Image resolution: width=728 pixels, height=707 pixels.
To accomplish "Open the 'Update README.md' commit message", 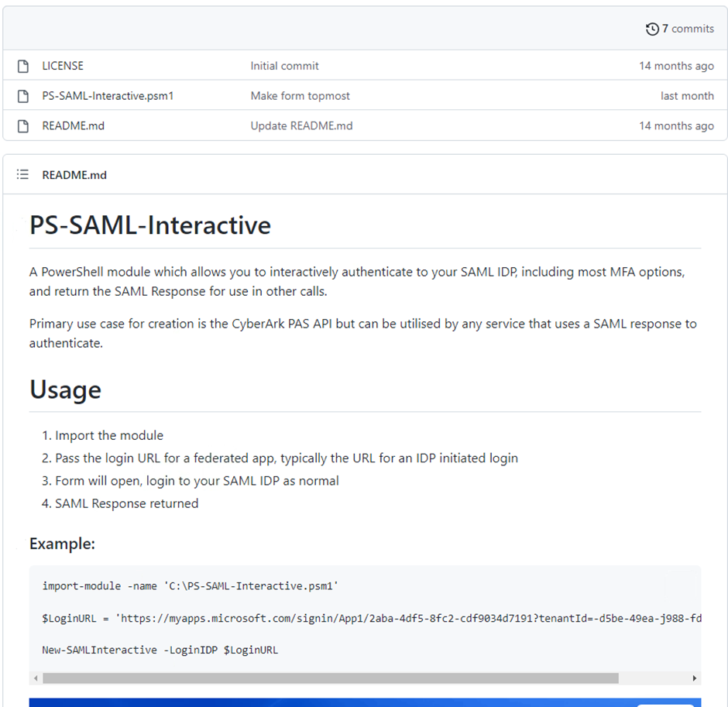I will coord(300,125).
